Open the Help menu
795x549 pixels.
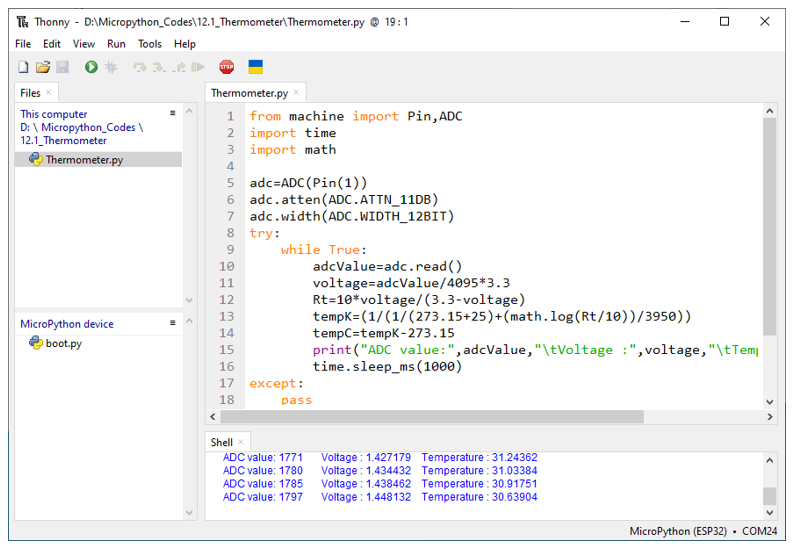(185, 44)
